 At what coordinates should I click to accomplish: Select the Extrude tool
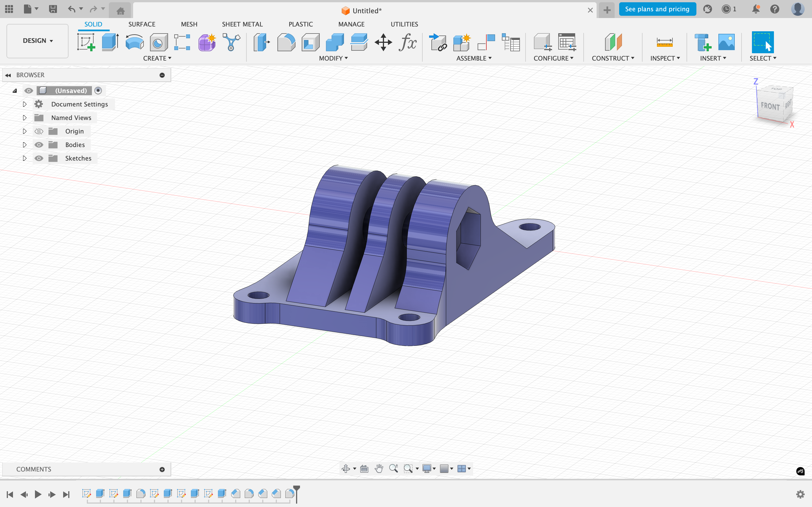coord(110,42)
